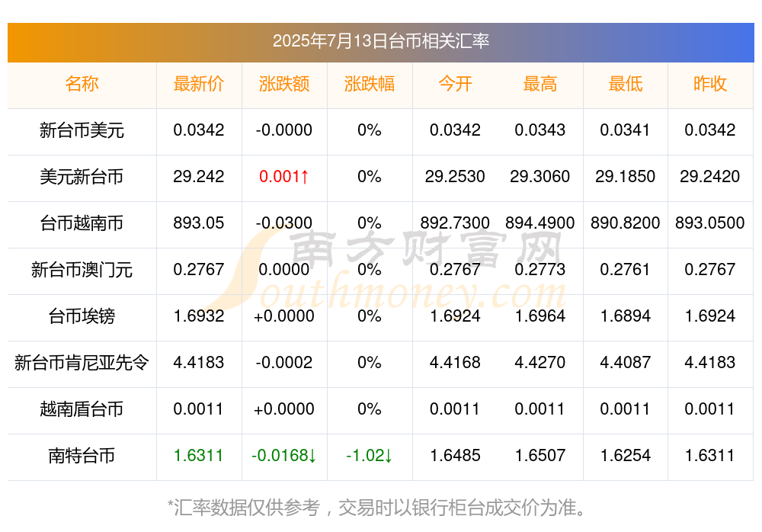This screenshot has width=762, height=532.
Task: Click the high value 1.6507
Action: tap(540, 456)
